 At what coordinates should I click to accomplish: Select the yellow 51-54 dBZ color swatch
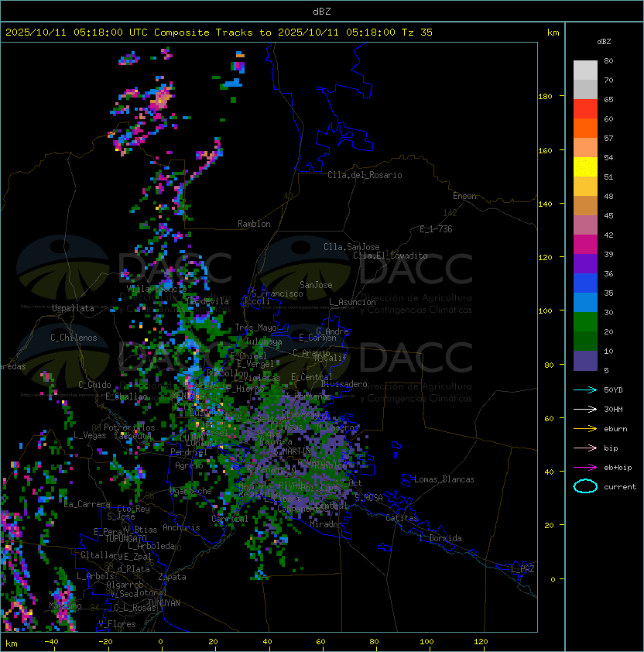point(585,167)
